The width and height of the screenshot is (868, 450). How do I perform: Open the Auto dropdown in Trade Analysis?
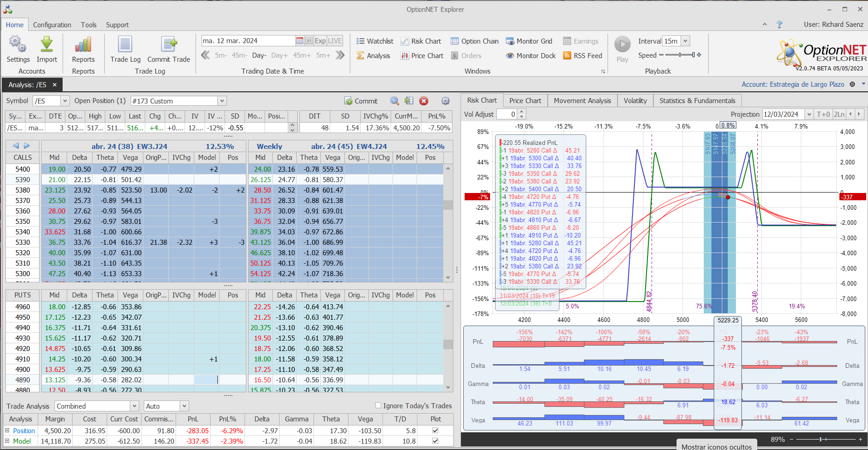tap(184, 406)
